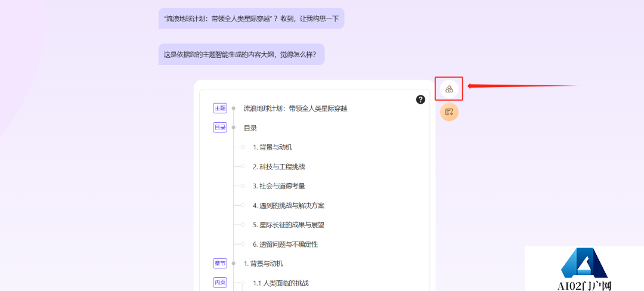Click the node dot beside the 主题 title
The width and height of the screenshot is (644, 291).
tap(234, 109)
